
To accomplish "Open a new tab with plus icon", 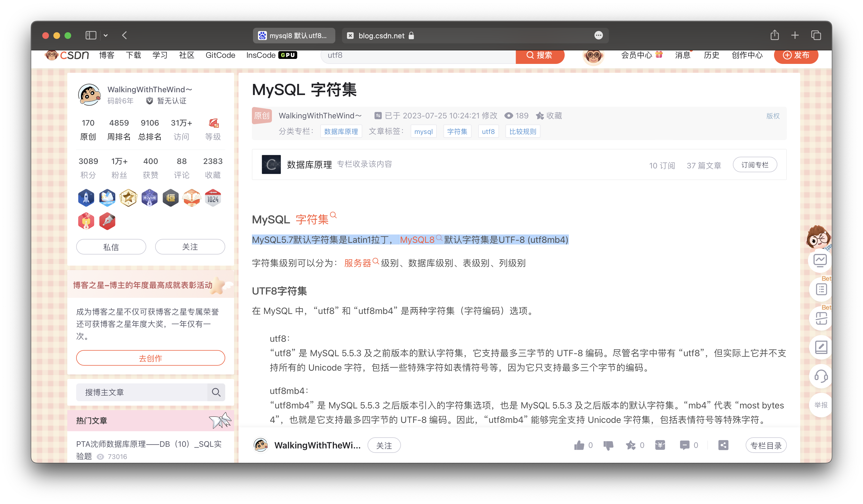I will (x=795, y=35).
